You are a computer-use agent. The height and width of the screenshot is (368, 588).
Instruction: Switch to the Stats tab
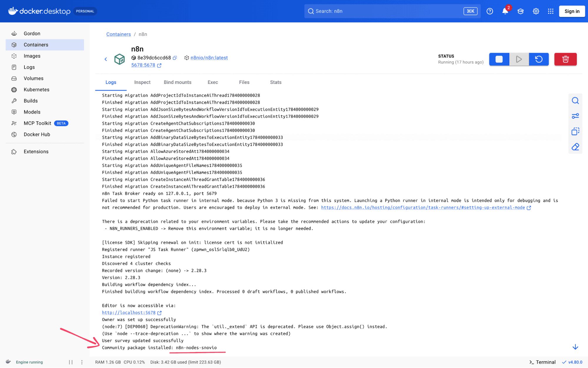coord(276,82)
